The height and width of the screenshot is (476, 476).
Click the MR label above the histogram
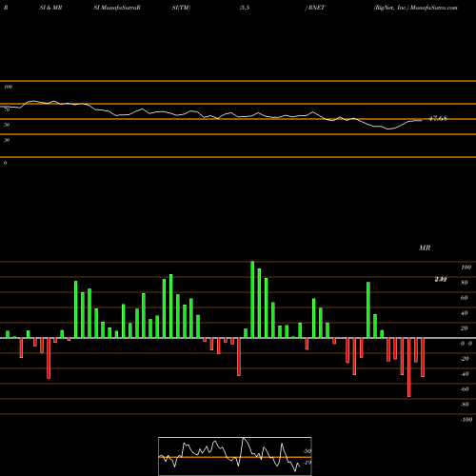click(425, 248)
